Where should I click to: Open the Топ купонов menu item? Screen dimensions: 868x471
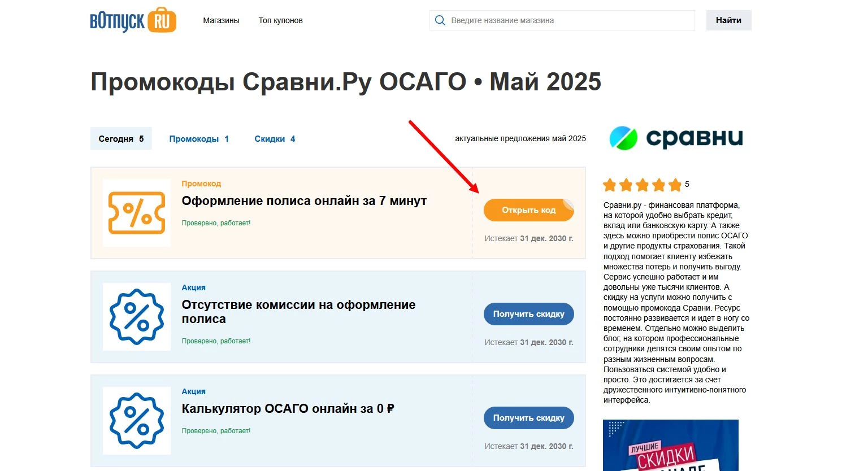click(x=280, y=20)
